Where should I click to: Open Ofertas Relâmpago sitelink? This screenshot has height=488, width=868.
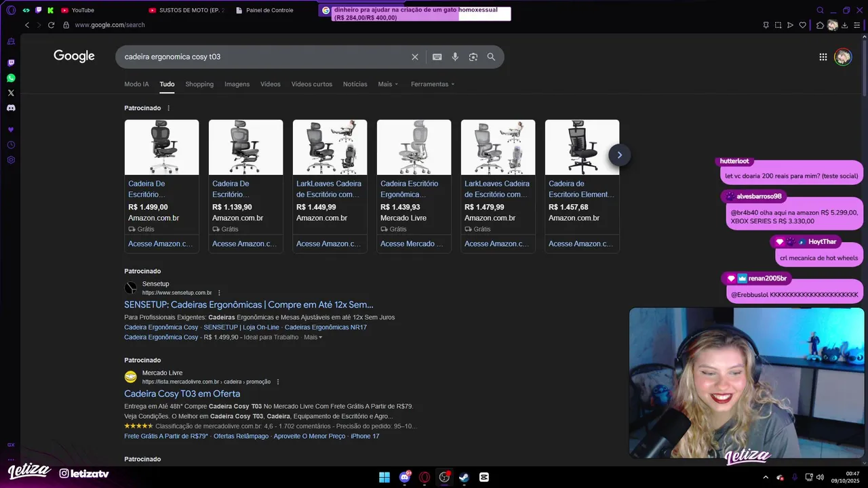tap(241, 436)
